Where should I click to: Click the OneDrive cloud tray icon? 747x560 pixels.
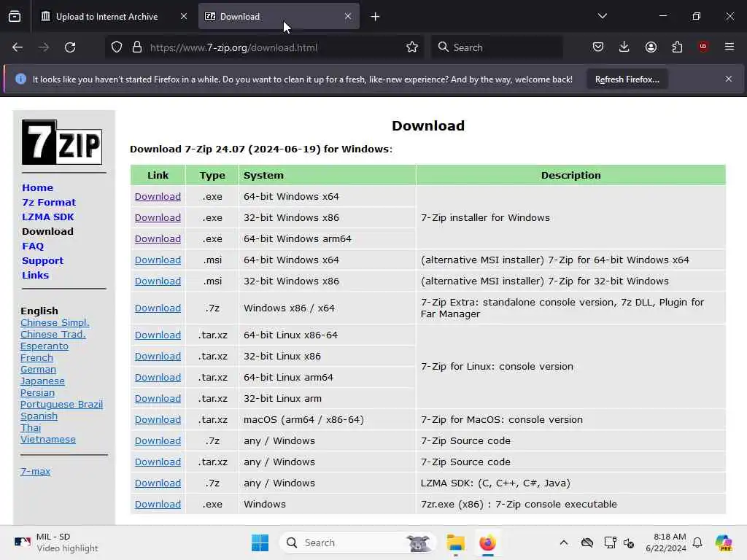587,542
